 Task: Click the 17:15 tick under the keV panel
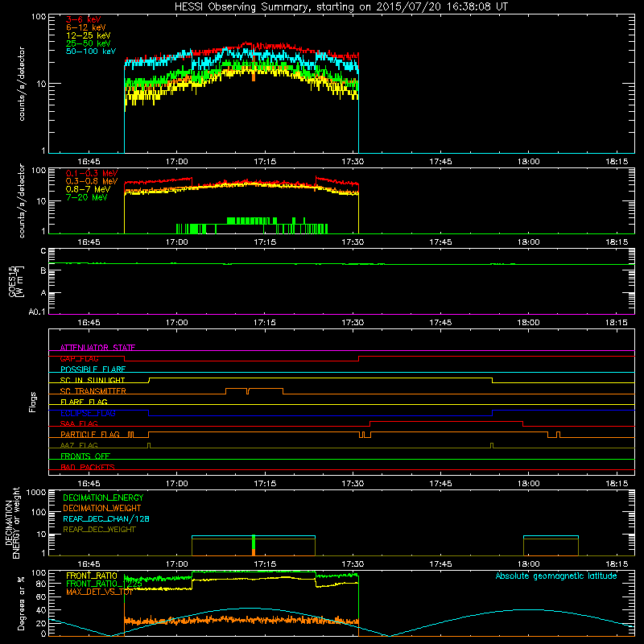point(265,162)
